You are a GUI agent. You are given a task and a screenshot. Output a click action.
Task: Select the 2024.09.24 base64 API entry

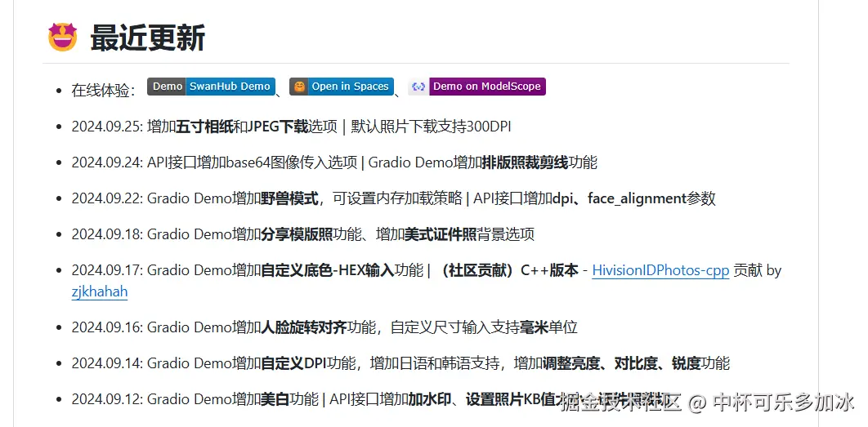(334, 162)
